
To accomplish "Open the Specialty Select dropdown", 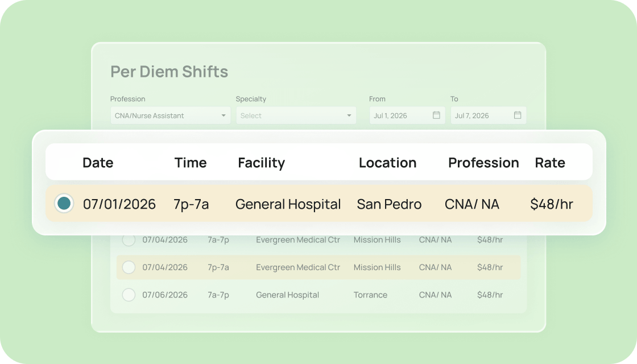I will point(296,115).
